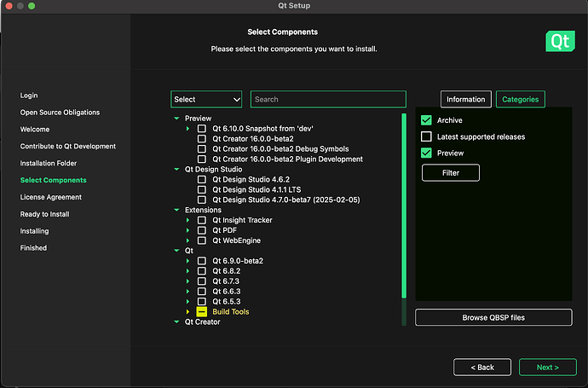Expand the Qt 6.8.2 node
Image resolution: width=588 pixels, height=388 pixels.
click(x=187, y=270)
